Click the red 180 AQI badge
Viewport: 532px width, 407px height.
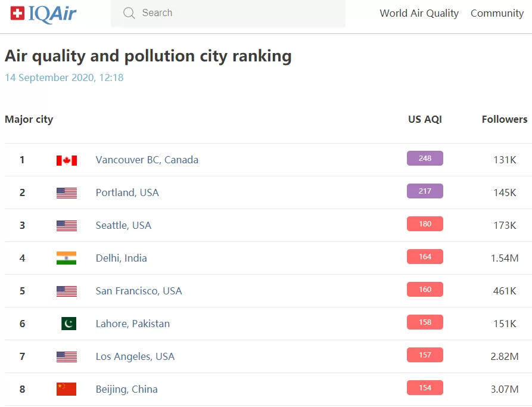425,223
